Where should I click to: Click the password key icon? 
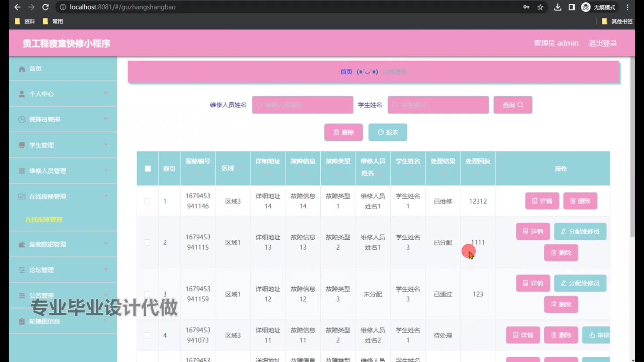tap(526, 7)
